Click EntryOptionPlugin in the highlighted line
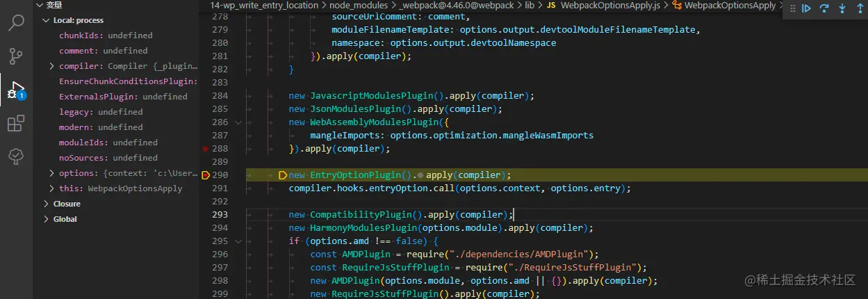868x299 pixels. [356, 175]
